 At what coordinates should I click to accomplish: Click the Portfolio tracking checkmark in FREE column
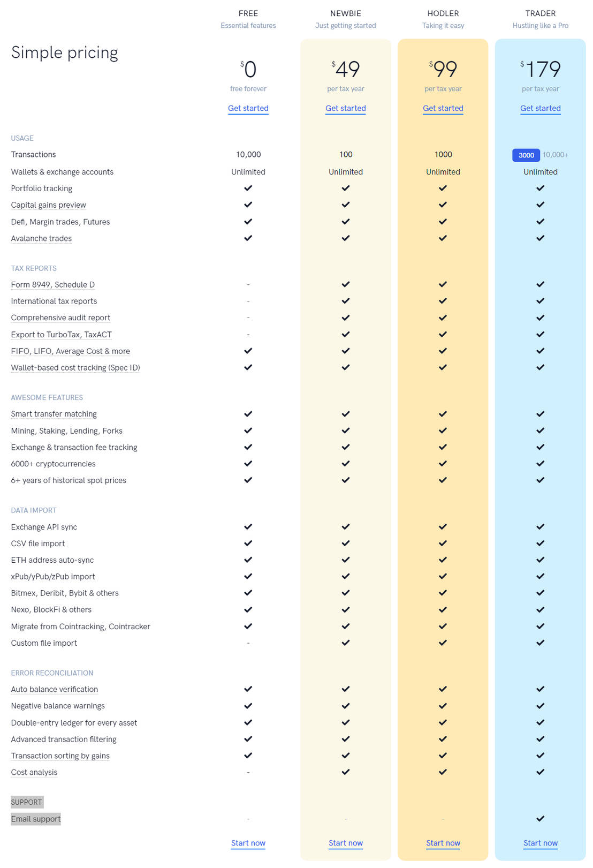[x=248, y=188]
